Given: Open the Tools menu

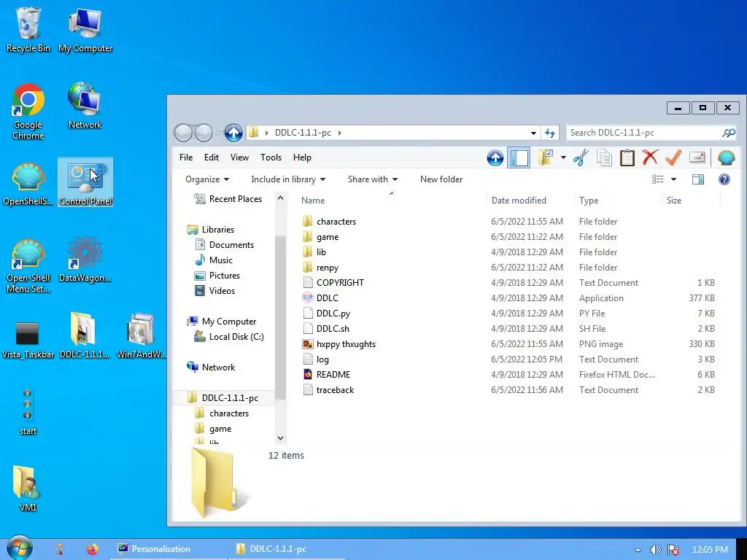Looking at the screenshot, I should pyautogui.click(x=271, y=157).
